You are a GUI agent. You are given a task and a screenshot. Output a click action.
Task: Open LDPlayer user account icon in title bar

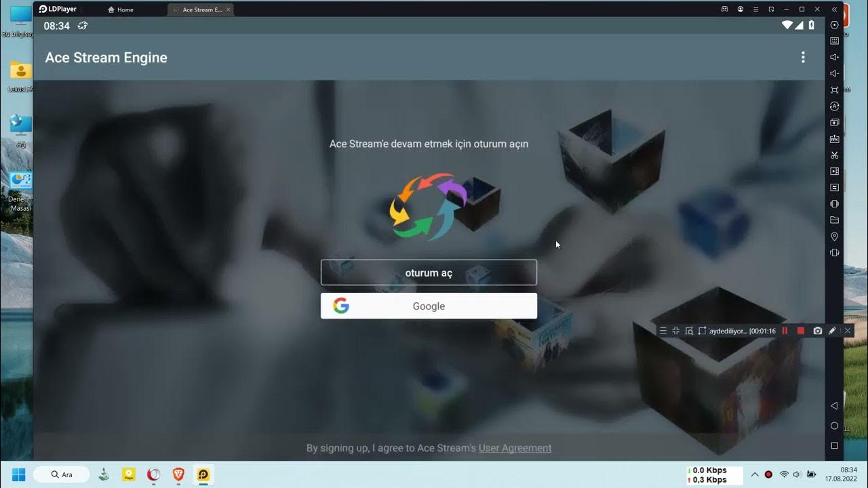740,9
